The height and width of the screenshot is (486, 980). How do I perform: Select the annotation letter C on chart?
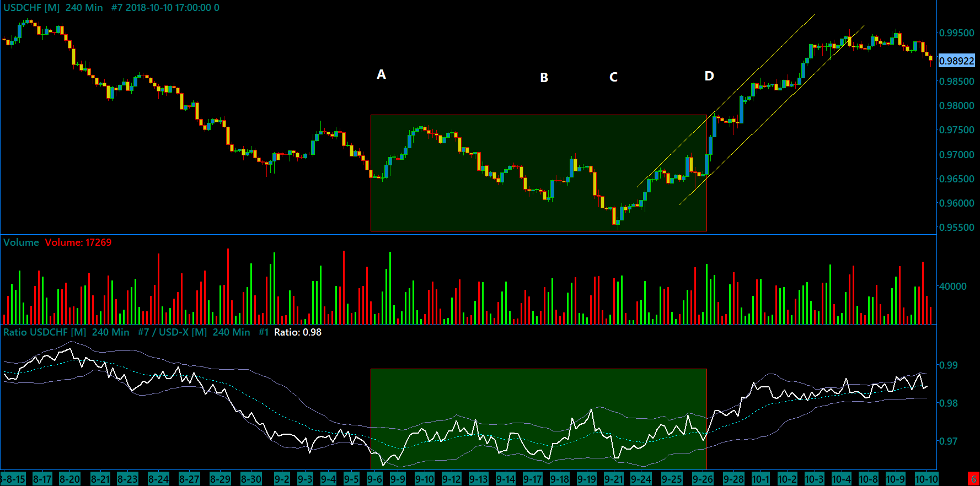click(x=613, y=77)
